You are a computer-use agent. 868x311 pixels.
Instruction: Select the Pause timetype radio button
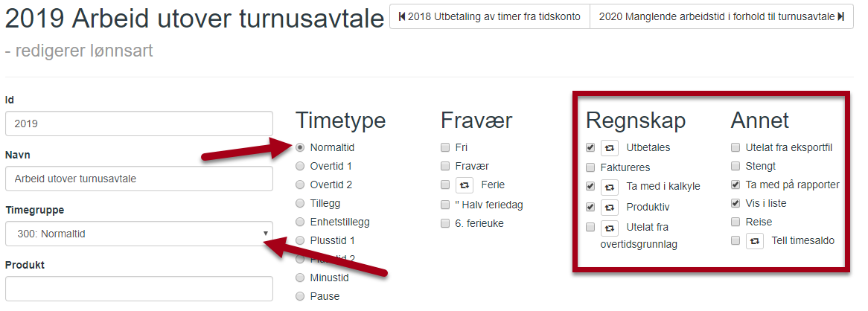[300, 296]
